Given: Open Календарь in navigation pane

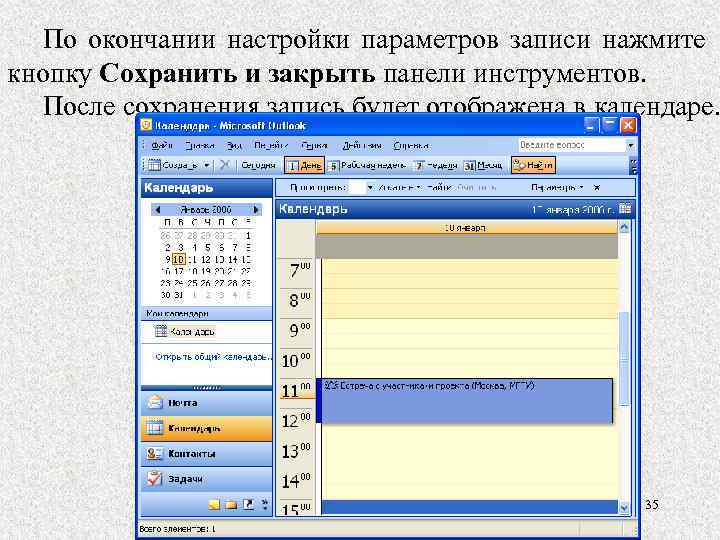Looking at the screenshot, I should [207, 428].
